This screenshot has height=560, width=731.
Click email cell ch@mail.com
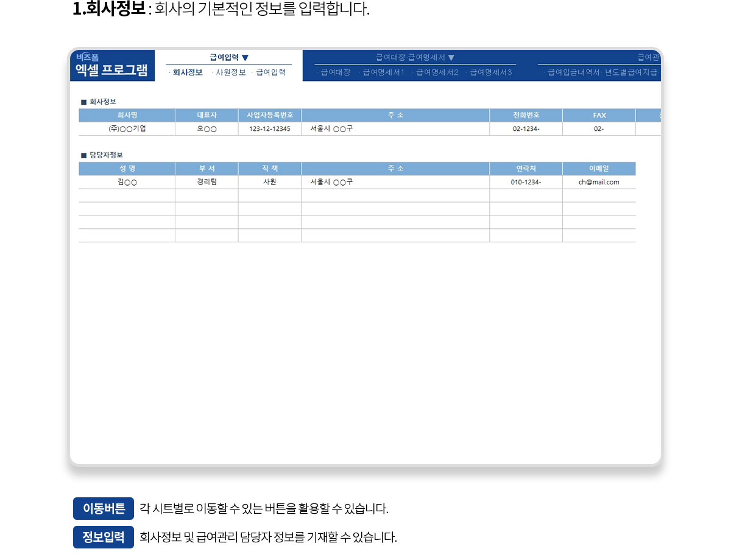(x=599, y=182)
